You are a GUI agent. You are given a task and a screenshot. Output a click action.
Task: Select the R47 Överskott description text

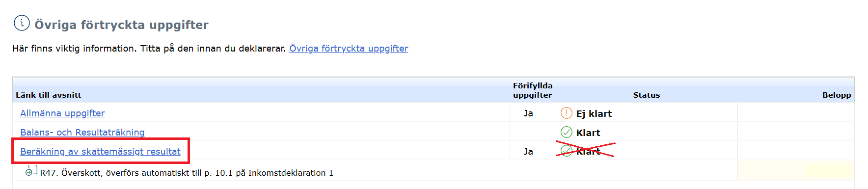tap(187, 173)
